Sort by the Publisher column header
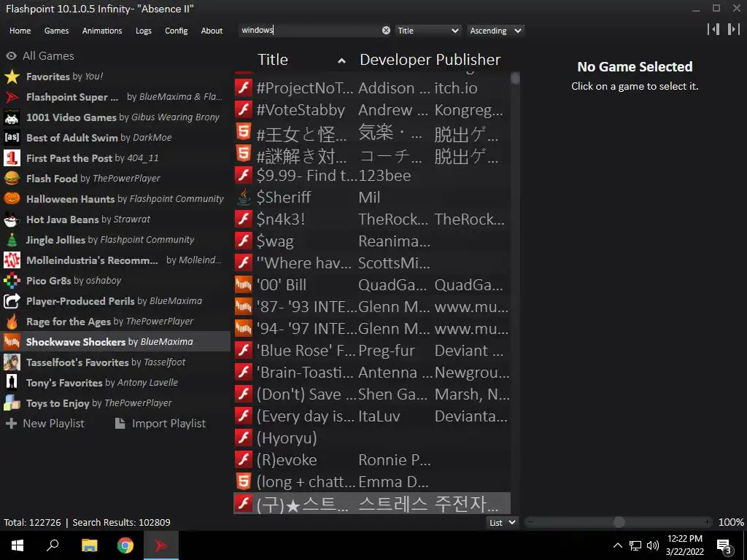Image resolution: width=747 pixels, height=560 pixels. coord(468,60)
